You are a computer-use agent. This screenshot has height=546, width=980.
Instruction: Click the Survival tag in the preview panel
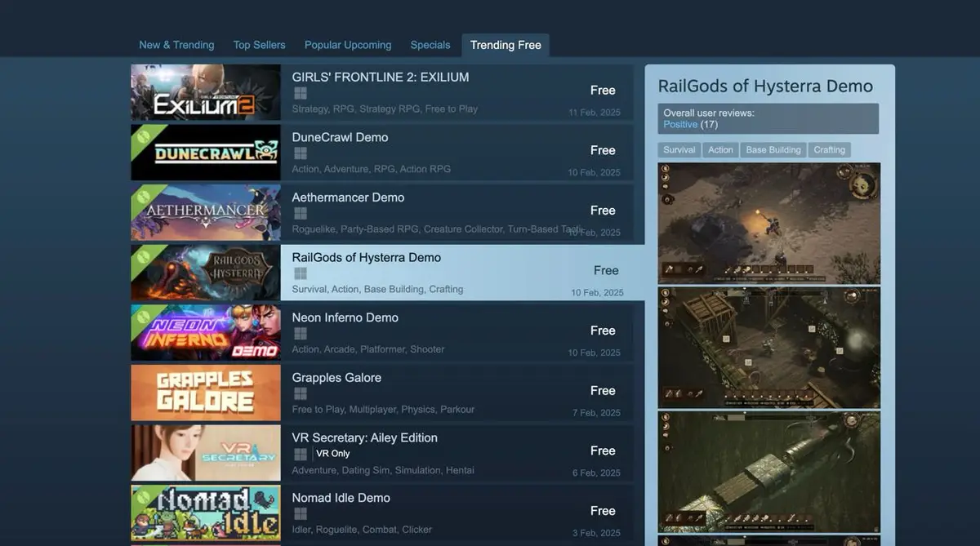[x=679, y=150]
